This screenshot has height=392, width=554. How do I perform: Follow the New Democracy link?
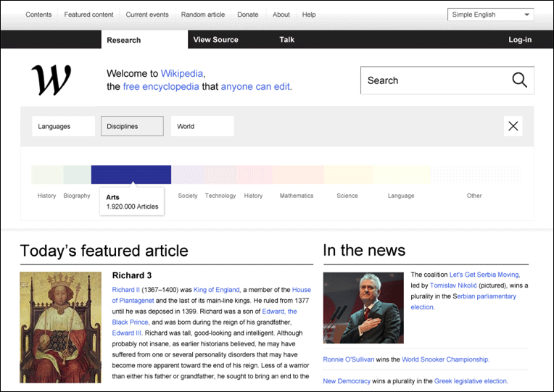pos(347,381)
